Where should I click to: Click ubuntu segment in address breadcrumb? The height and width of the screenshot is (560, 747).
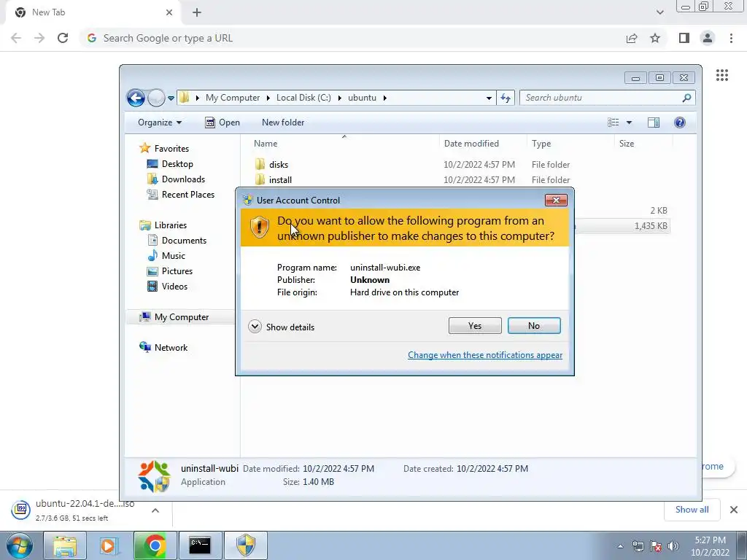(x=362, y=98)
